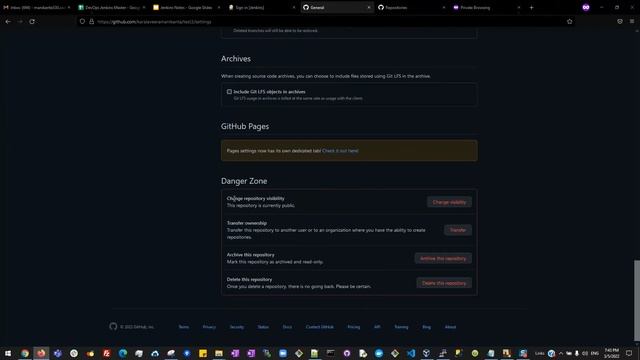Open the Training footer link
Viewport: 640px width, 360px height.
(401, 327)
